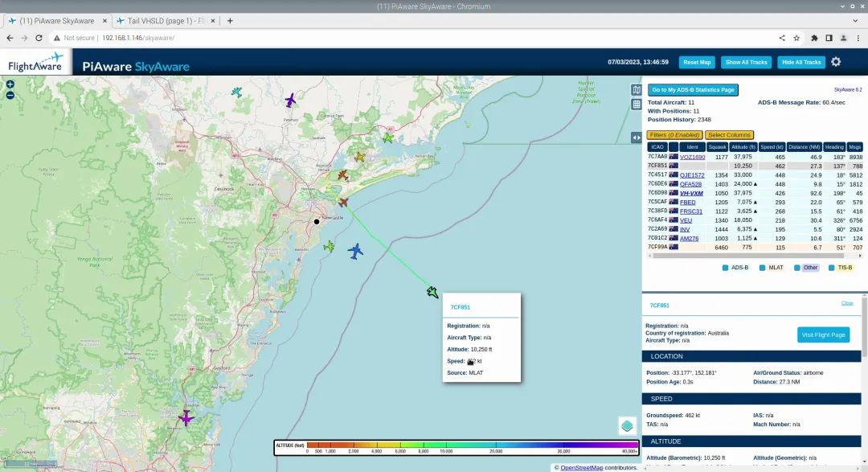The width and height of the screenshot is (868, 472).
Task: Close the PiAware SkyAware tab
Action: click(104, 21)
